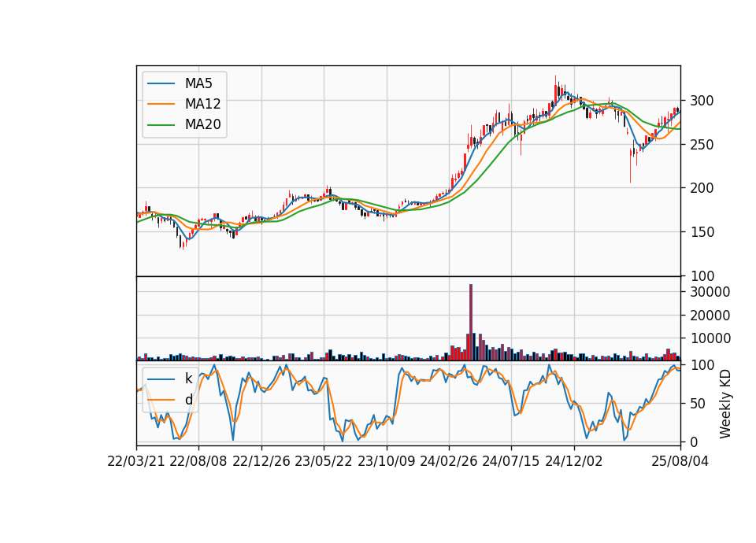Click the MA5 legend label
Screen dimensions: 756x543
coord(198,83)
